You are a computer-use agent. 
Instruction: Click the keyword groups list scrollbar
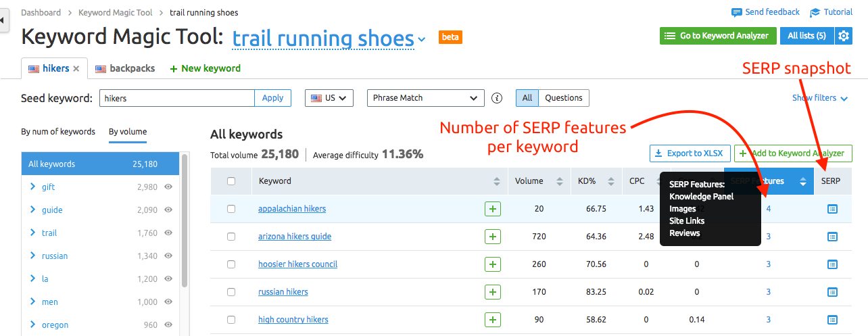click(185, 221)
